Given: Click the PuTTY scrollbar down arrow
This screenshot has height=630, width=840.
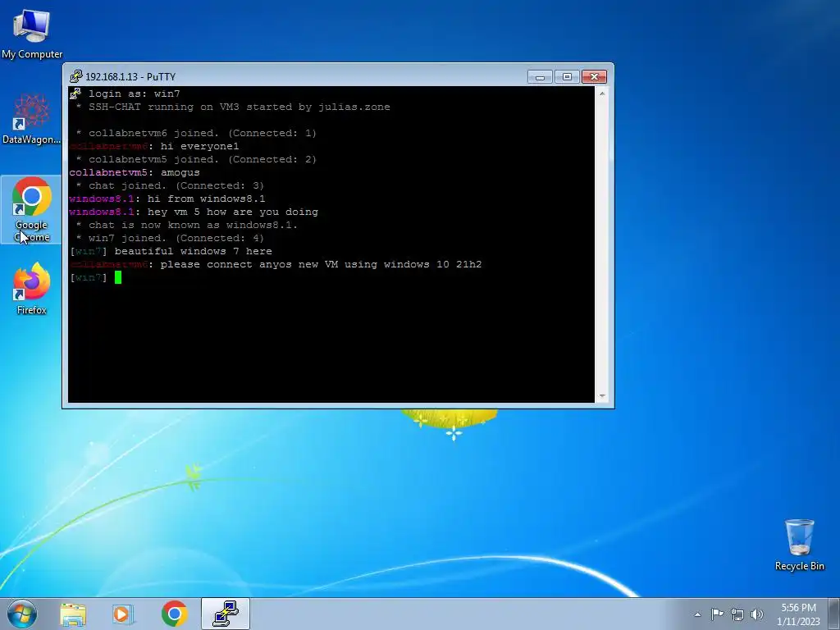Looking at the screenshot, I should coord(602,396).
